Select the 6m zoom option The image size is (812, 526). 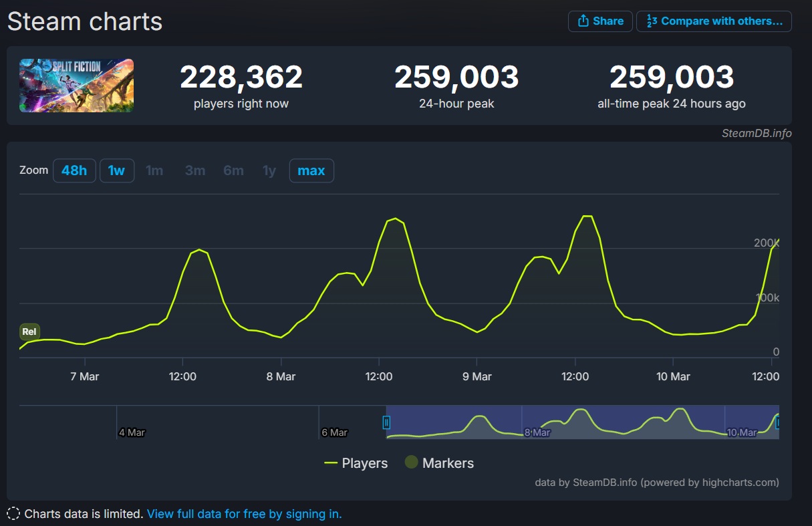[x=233, y=170]
